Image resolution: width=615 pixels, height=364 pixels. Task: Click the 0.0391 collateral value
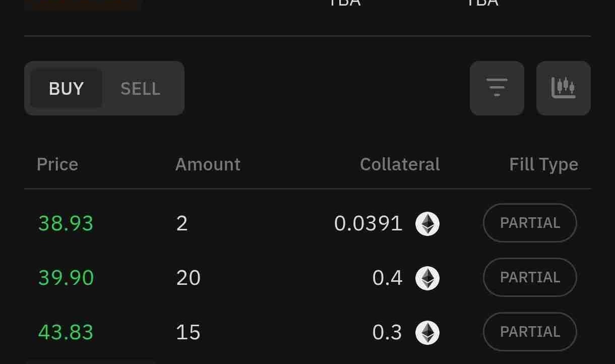tap(368, 223)
